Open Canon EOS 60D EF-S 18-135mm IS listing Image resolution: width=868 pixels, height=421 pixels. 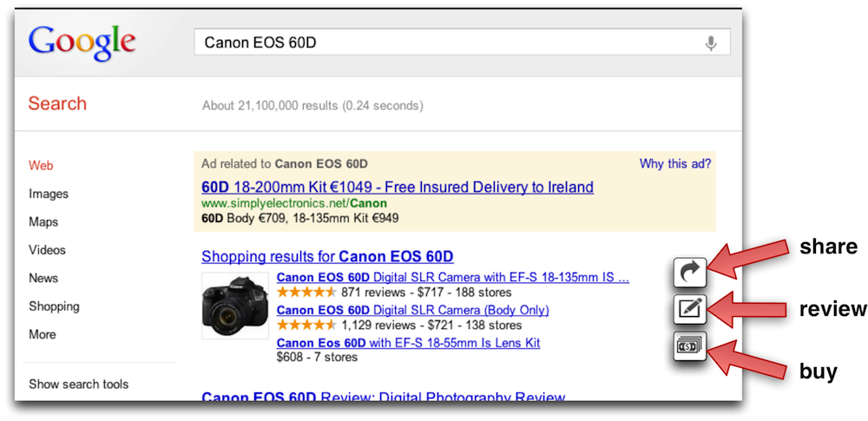tap(453, 277)
